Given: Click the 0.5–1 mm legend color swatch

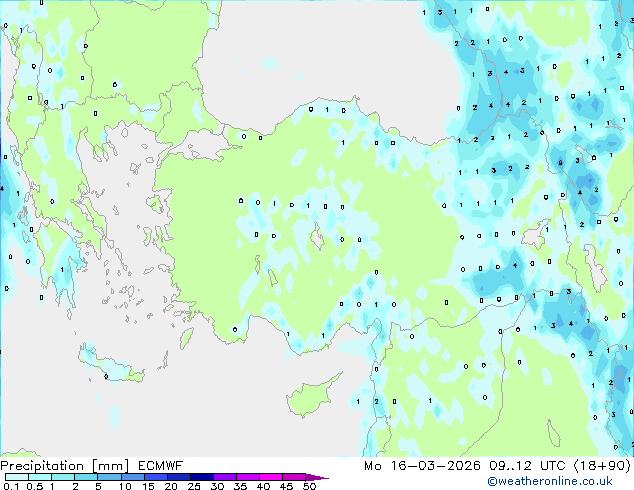Looking at the screenshot, I should pyautogui.click(x=40, y=477).
